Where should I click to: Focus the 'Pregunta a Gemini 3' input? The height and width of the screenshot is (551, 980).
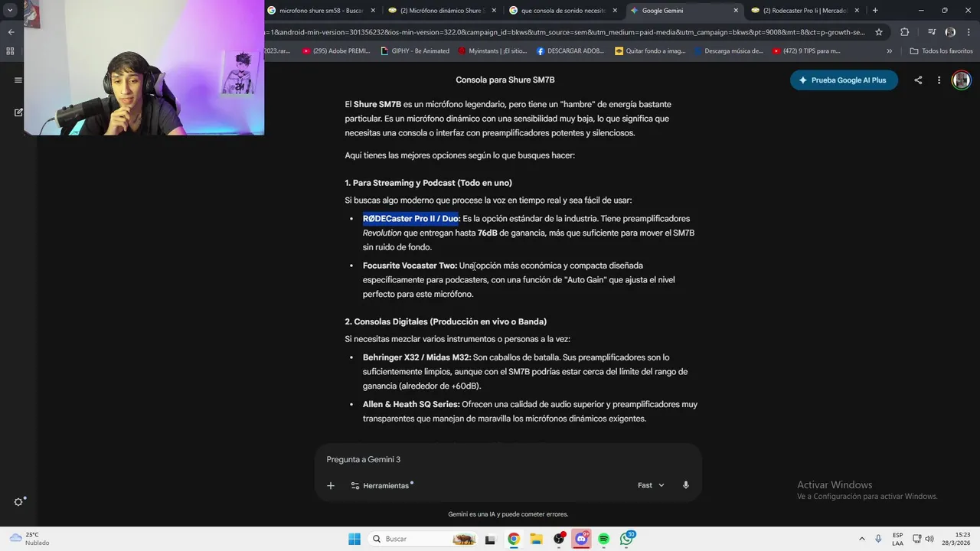(508, 459)
